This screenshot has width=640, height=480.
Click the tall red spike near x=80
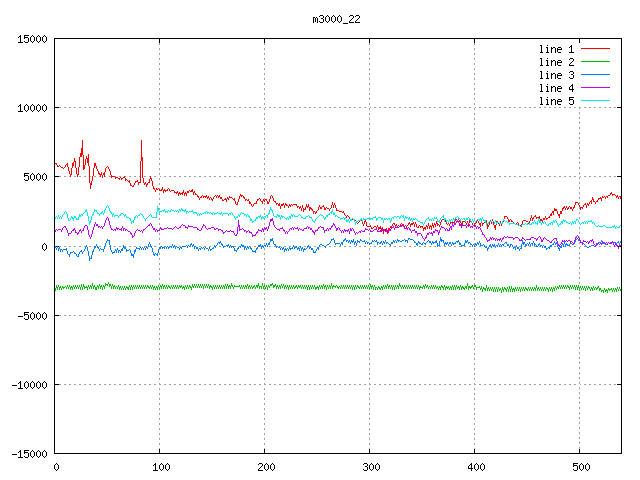[142, 150]
